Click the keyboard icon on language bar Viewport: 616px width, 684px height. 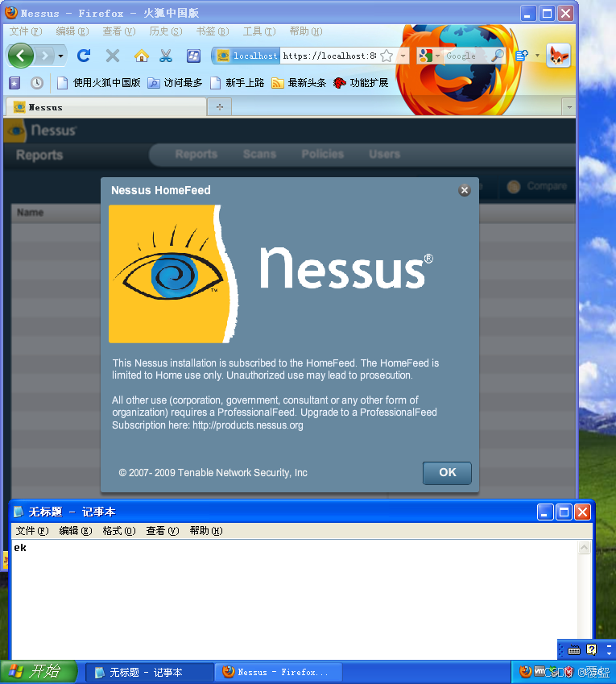pyautogui.click(x=573, y=650)
